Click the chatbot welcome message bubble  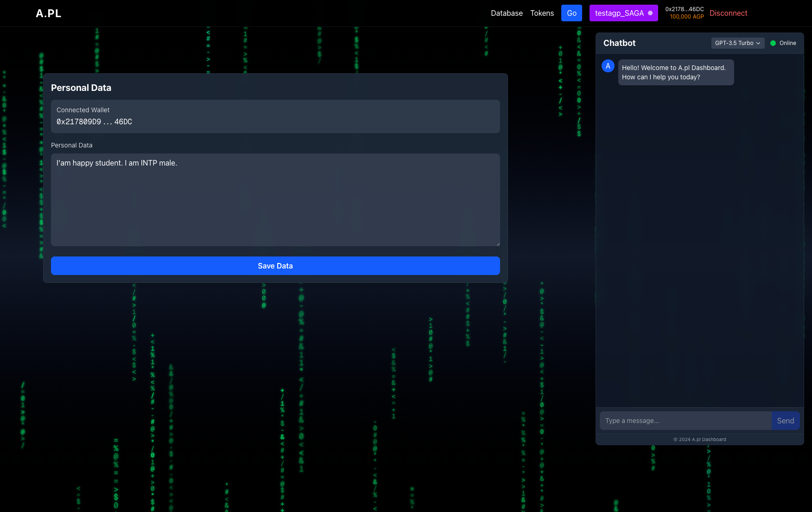676,72
